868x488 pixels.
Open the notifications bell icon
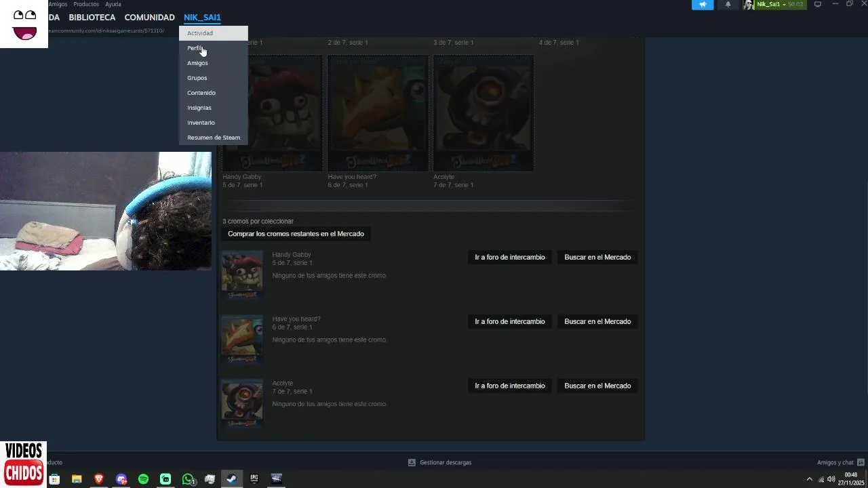(x=728, y=5)
